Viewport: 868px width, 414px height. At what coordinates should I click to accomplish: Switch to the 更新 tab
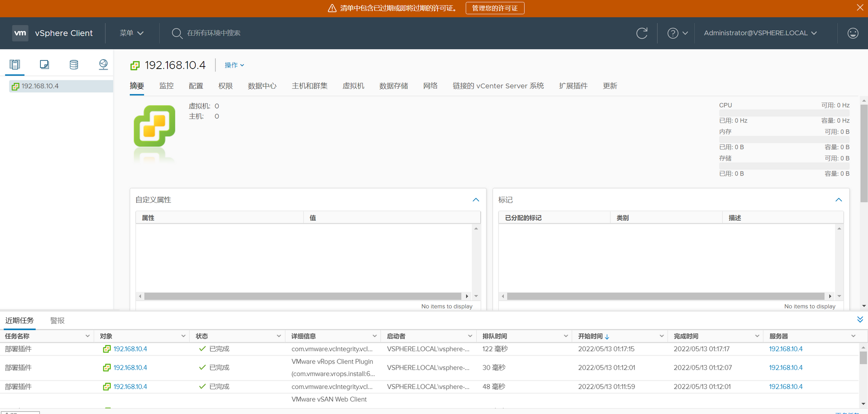(x=610, y=86)
